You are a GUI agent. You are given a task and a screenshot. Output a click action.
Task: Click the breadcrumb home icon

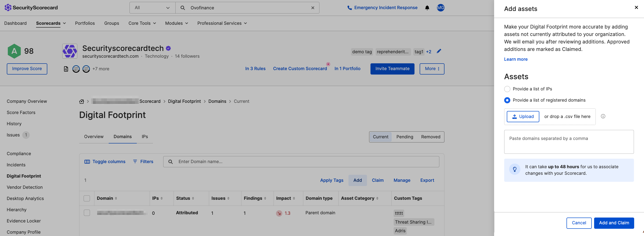(81, 101)
